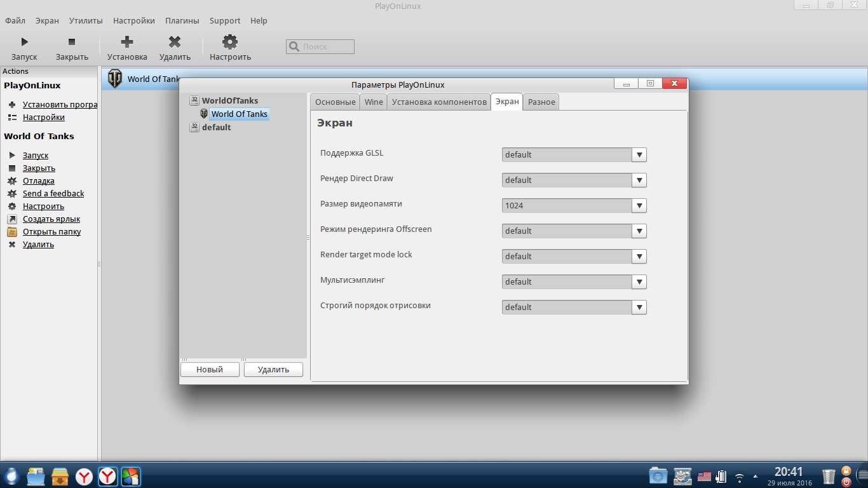Expand the hidden system tray icons arrow

[x=756, y=477]
